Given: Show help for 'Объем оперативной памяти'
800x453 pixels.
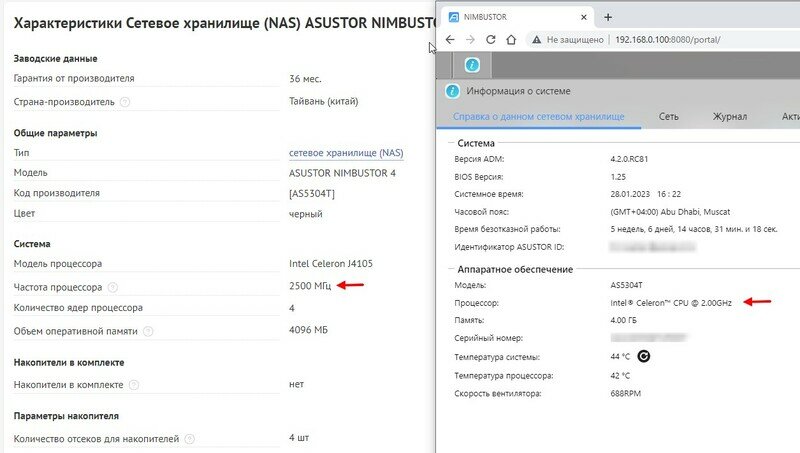Looking at the screenshot, I should tap(148, 331).
